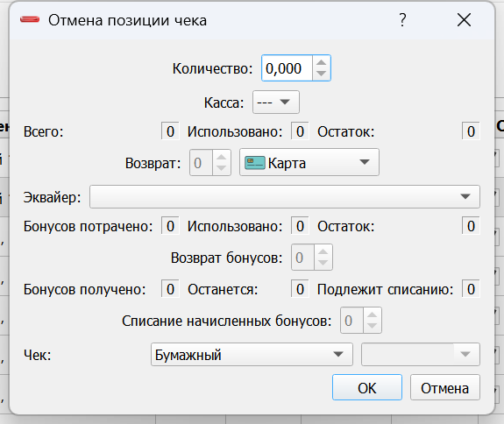504x424 pixels.
Task: Decrease Возврат бонусов with down arrow
Action: (323, 263)
